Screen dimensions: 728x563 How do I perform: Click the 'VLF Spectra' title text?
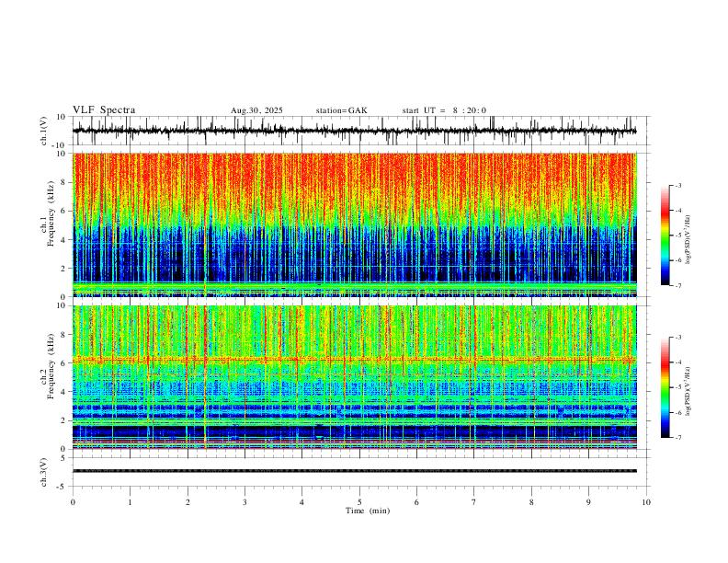click(x=104, y=110)
